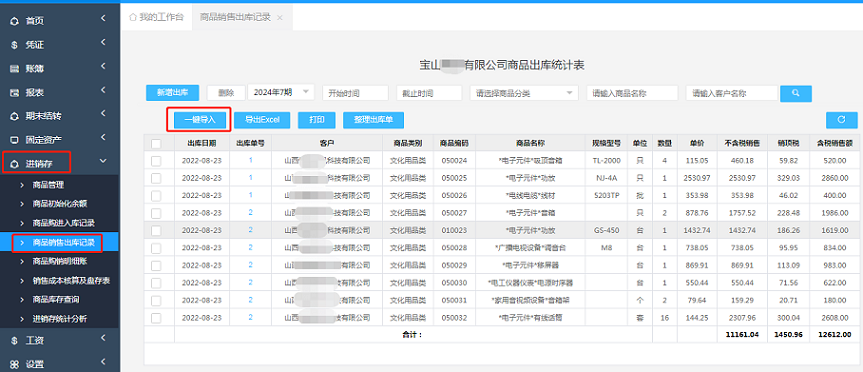863x372 pixels.
Task: Expand the 首页 menu chevron
Action: coord(103,19)
